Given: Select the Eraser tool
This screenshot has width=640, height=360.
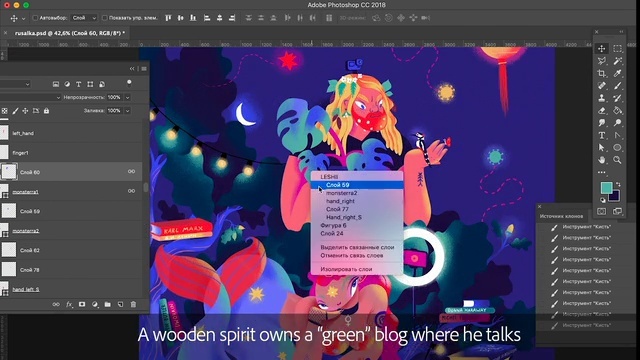Looking at the screenshot, I should [x=602, y=110].
